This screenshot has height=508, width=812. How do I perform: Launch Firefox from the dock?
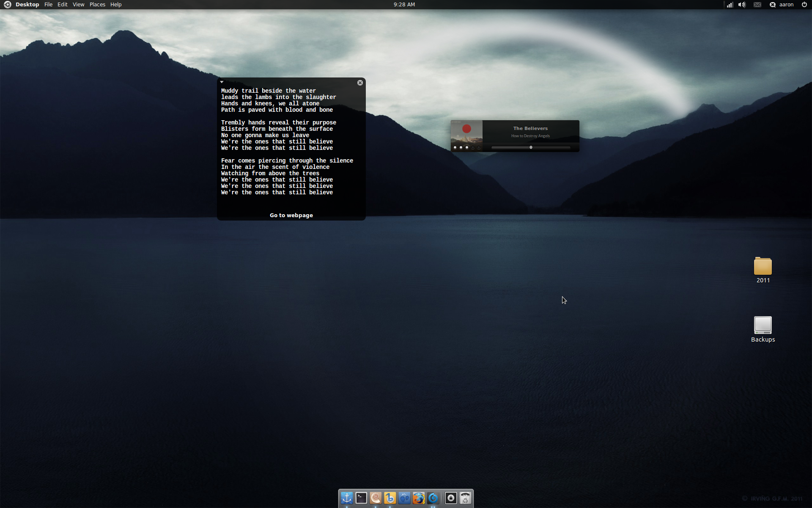click(419, 498)
